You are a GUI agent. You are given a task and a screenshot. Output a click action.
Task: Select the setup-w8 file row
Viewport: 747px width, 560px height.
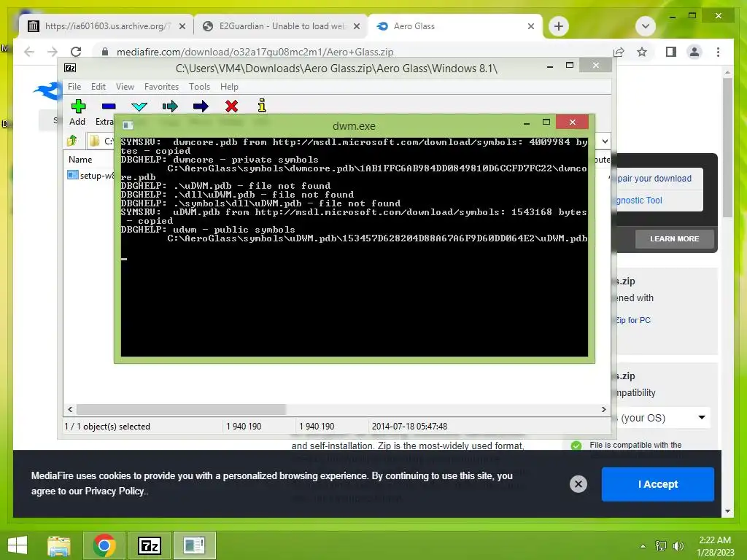tap(90, 175)
